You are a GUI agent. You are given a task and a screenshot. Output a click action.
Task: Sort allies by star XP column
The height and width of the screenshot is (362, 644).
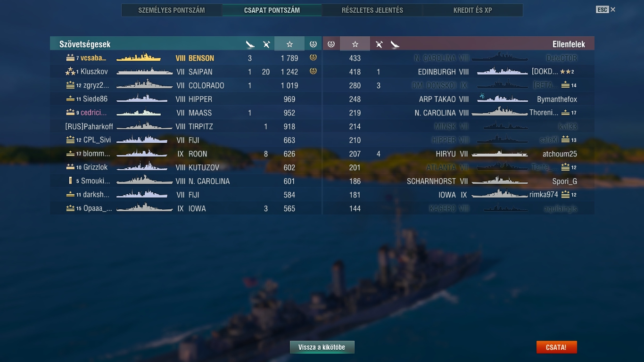[x=289, y=44]
